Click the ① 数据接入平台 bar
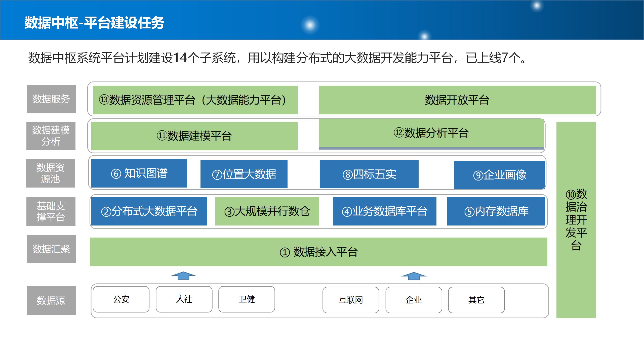 [x=318, y=252]
